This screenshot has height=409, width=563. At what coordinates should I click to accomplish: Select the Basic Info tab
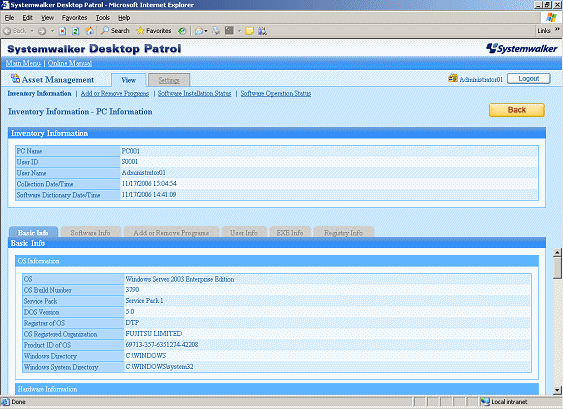tap(33, 232)
